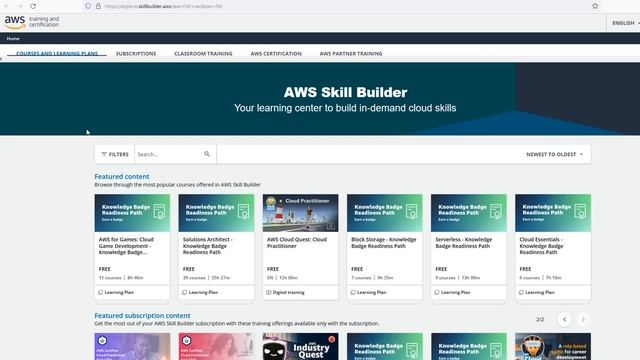Click Learning Plan icon on Solutions Architect card
The height and width of the screenshot is (360, 640).
184,292
